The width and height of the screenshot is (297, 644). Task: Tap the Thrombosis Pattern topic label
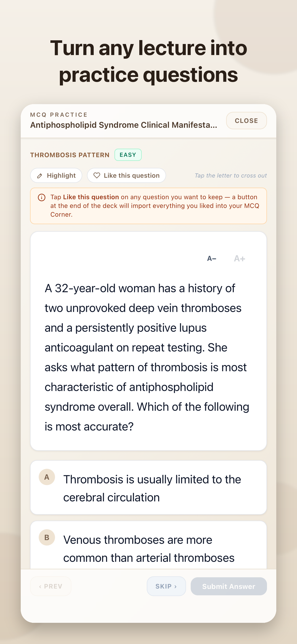(x=70, y=155)
